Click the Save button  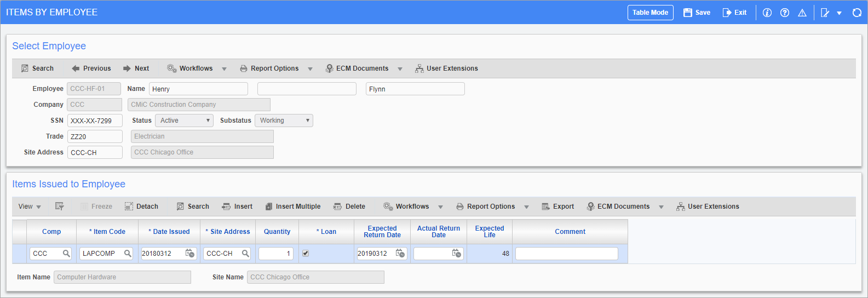[x=697, y=13]
